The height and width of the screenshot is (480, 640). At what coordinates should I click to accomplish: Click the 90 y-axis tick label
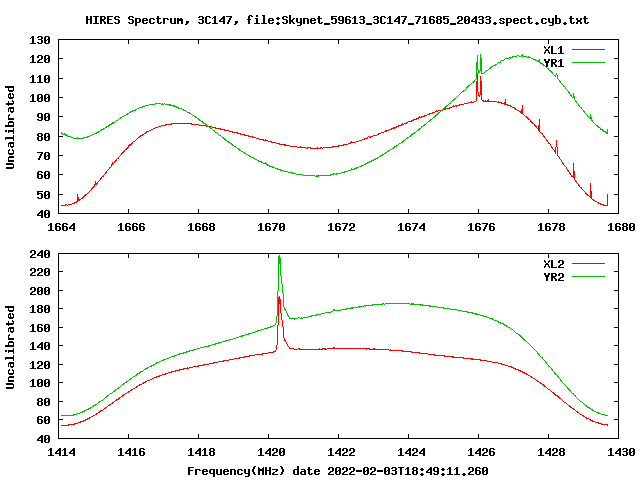click(44, 118)
